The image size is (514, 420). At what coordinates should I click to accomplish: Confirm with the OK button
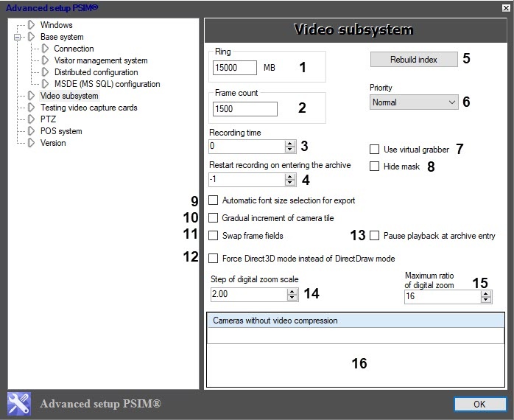[x=479, y=405]
